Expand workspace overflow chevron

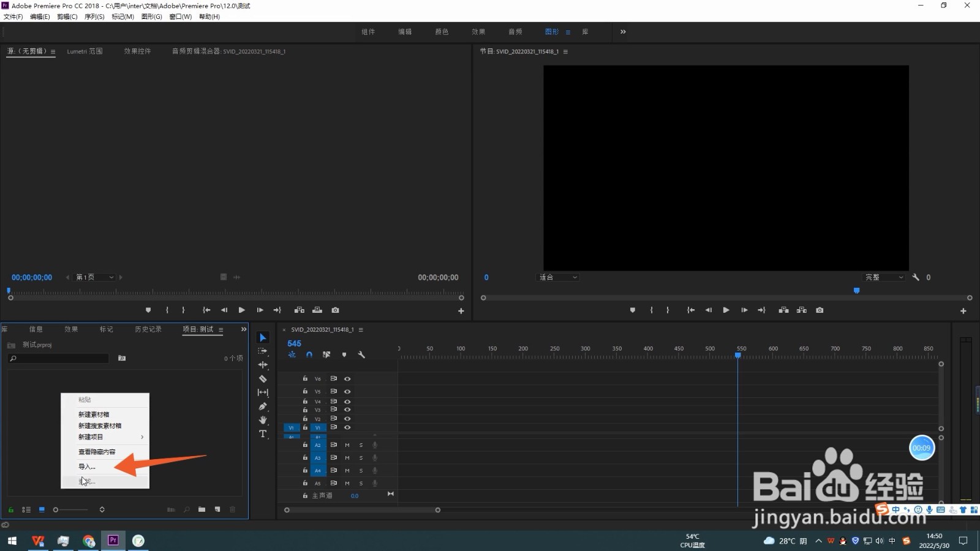[x=623, y=32]
